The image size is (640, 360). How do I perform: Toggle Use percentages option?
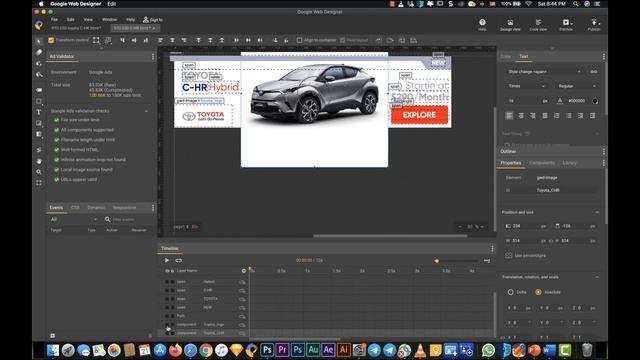click(x=509, y=256)
